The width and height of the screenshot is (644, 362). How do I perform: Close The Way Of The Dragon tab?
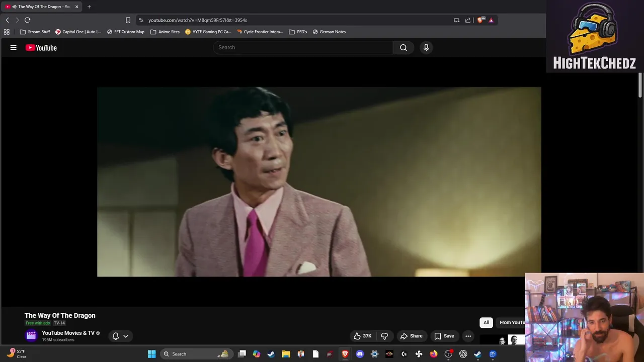coord(76,7)
